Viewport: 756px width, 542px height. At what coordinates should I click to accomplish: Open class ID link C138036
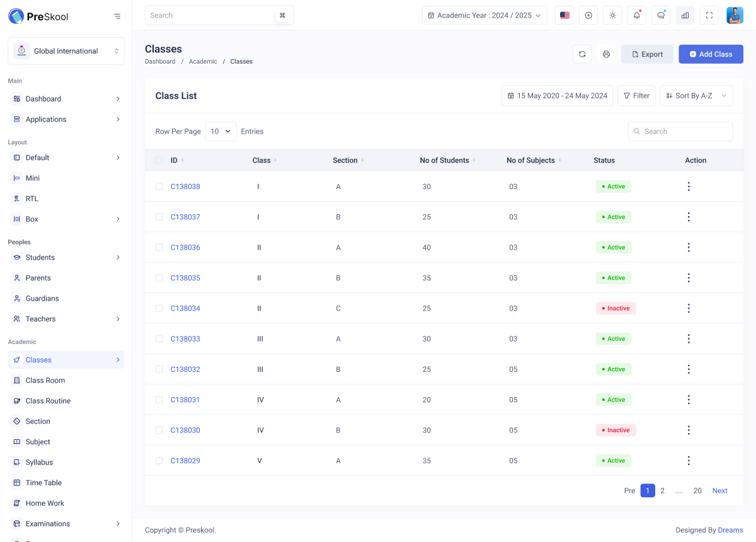[x=185, y=248]
